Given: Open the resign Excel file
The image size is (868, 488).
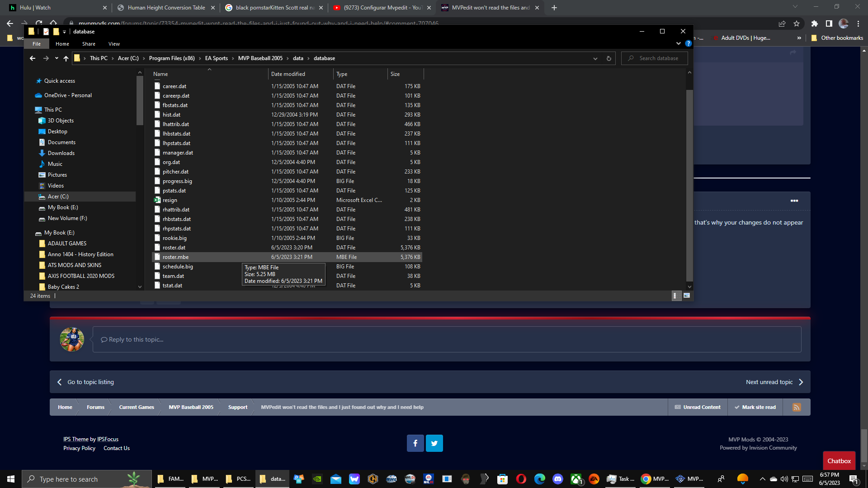Looking at the screenshot, I should (x=170, y=200).
